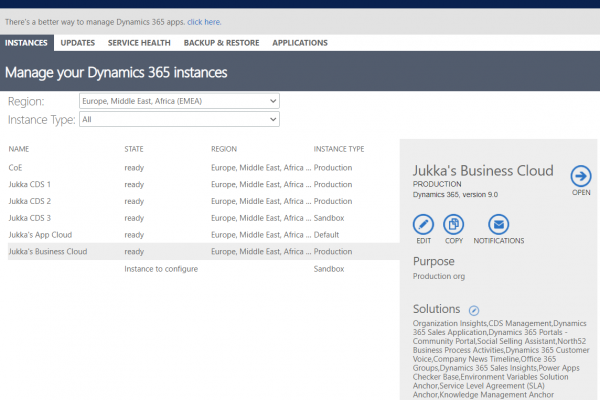This screenshot has width=600, height=400.
Task: Expand the Instance Type dropdown
Action: tap(179, 119)
